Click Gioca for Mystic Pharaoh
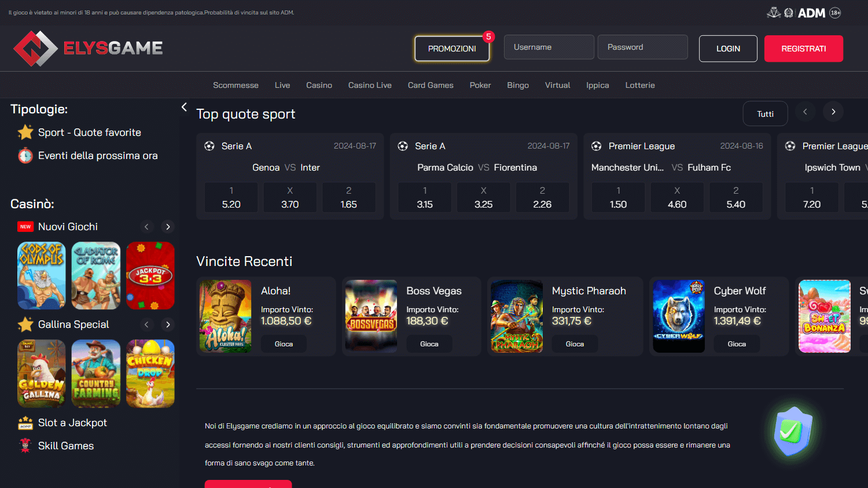The image size is (868, 488). click(x=575, y=344)
